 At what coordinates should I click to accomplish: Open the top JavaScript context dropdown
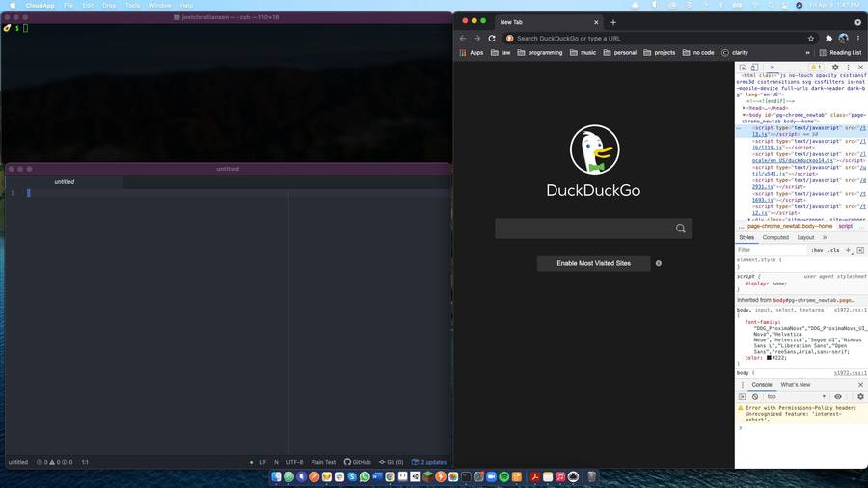click(x=797, y=396)
